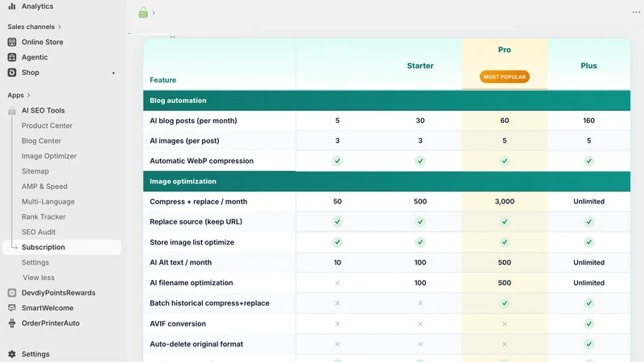Select the Starter plan column header

[419, 66]
